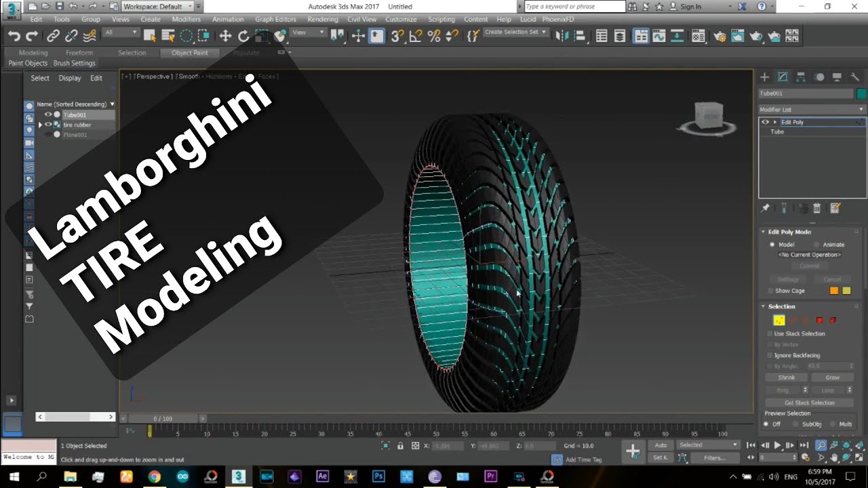The width and height of the screenshot is (868, 488).
Task: Collapse the Selection rollout
Action: [781, 306]
